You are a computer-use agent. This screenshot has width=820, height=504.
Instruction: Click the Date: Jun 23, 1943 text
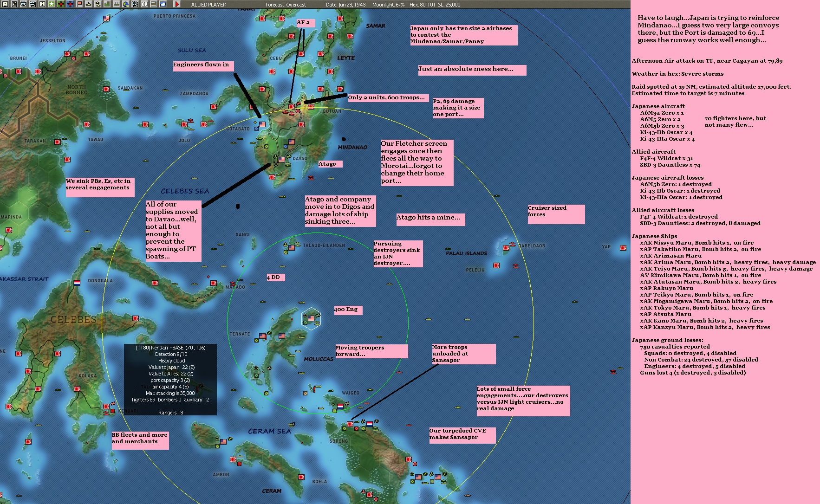coord(345,5)
